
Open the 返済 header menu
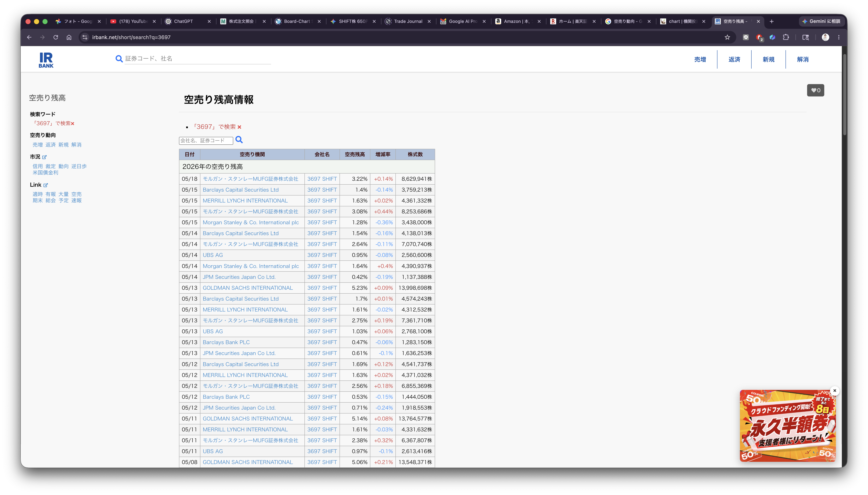(x=734, y=60)
